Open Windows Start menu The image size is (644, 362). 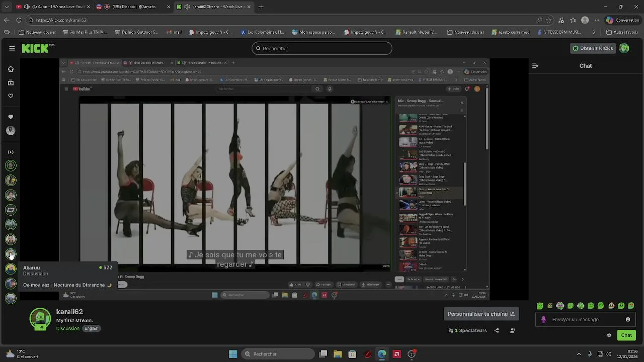(233, 354)
